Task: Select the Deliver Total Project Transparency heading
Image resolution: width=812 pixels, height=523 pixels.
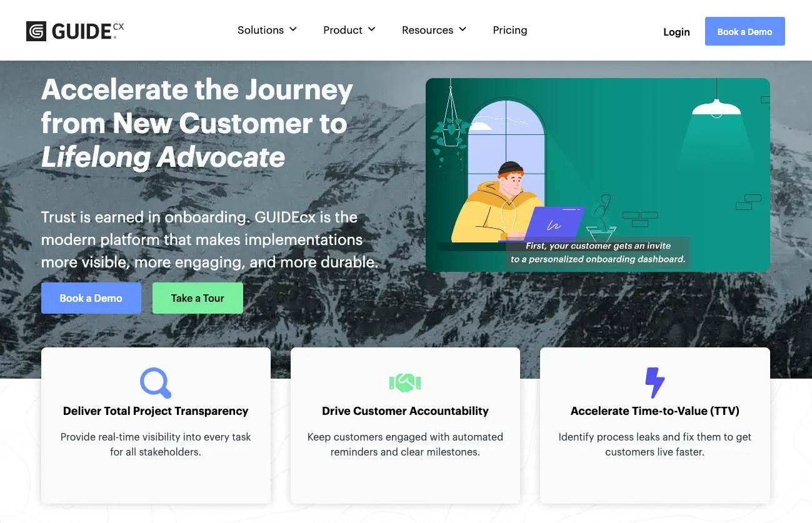Action: point(156,411)
